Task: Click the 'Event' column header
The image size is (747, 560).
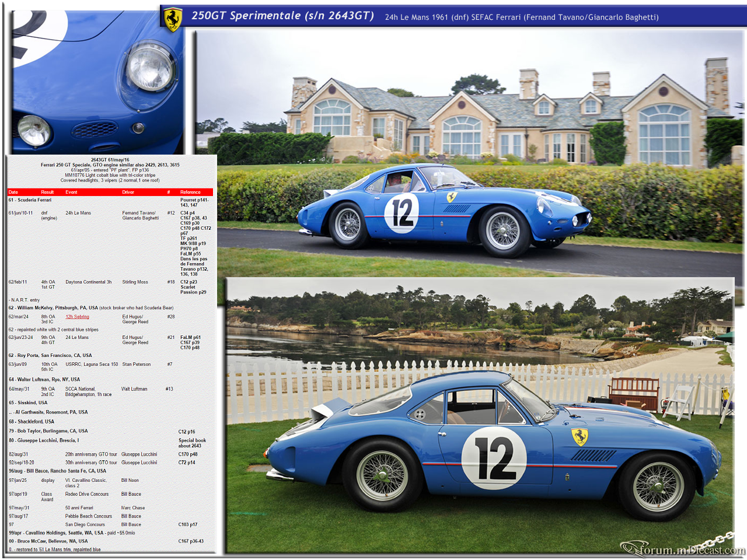Action: click(71, 192)
